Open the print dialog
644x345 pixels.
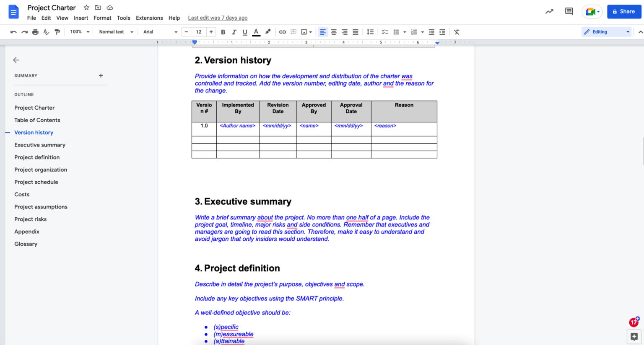[36, 32]
